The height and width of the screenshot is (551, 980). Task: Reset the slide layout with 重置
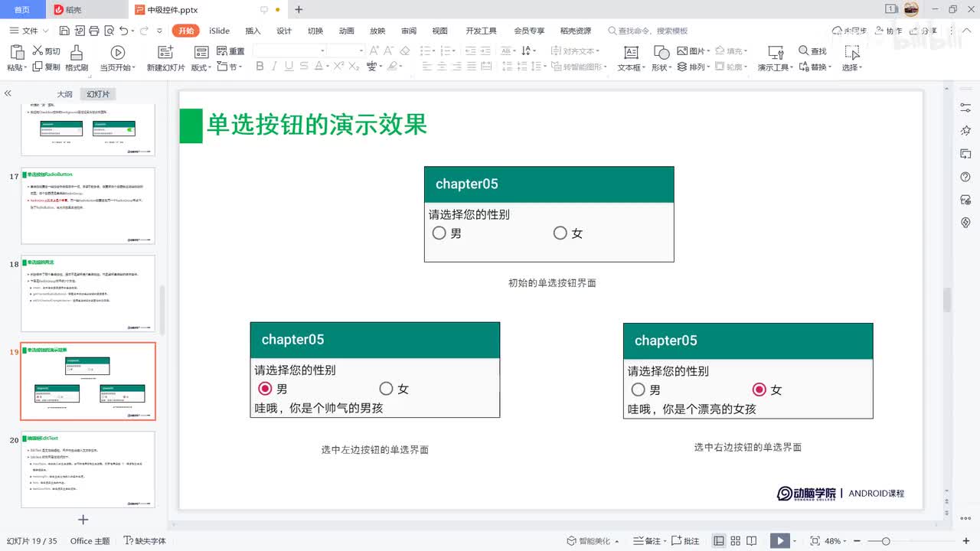[230, 51]
